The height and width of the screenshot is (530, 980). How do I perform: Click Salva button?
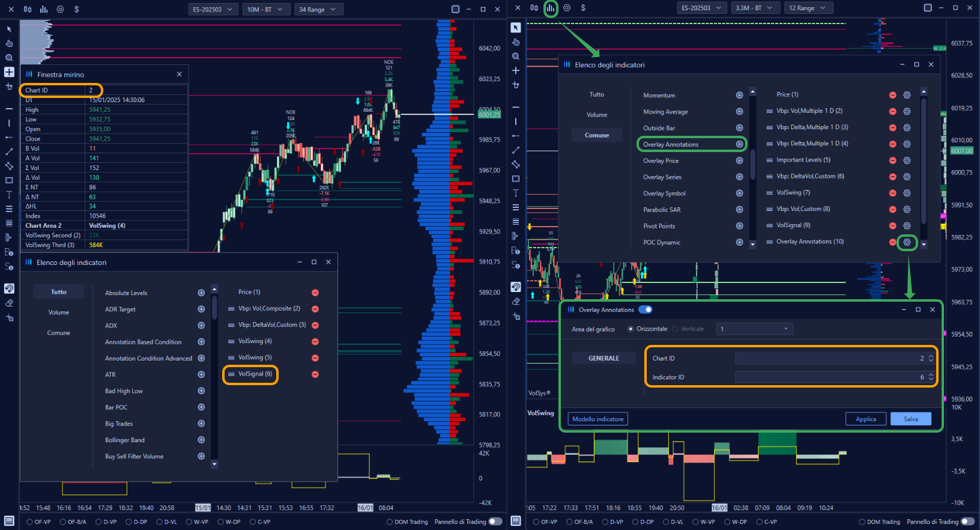pos(911,419)
